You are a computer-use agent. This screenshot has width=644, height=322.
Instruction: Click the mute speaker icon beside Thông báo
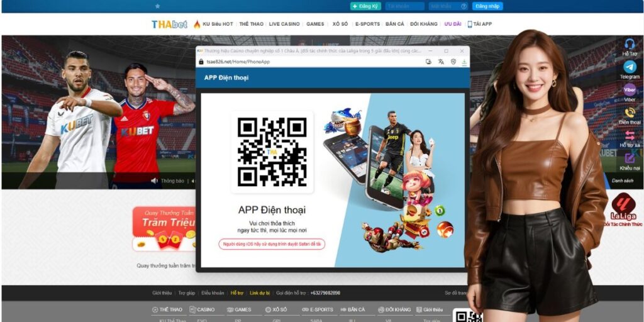tap(154, 180)
